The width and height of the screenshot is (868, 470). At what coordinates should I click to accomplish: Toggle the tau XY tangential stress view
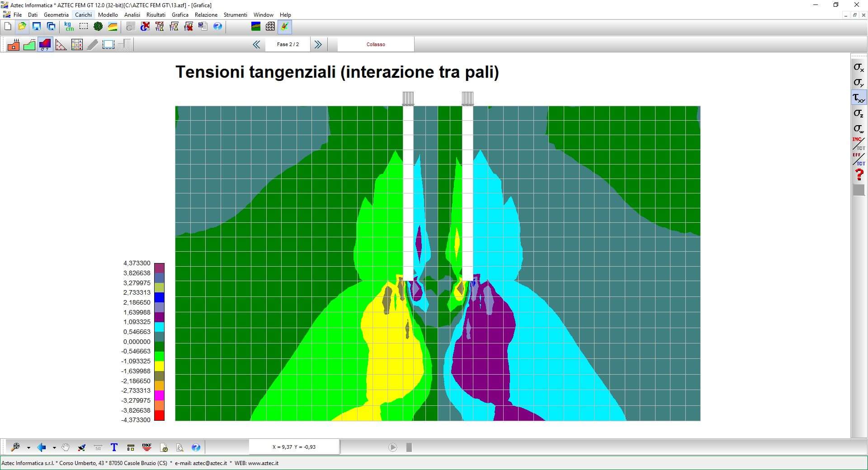858,98
